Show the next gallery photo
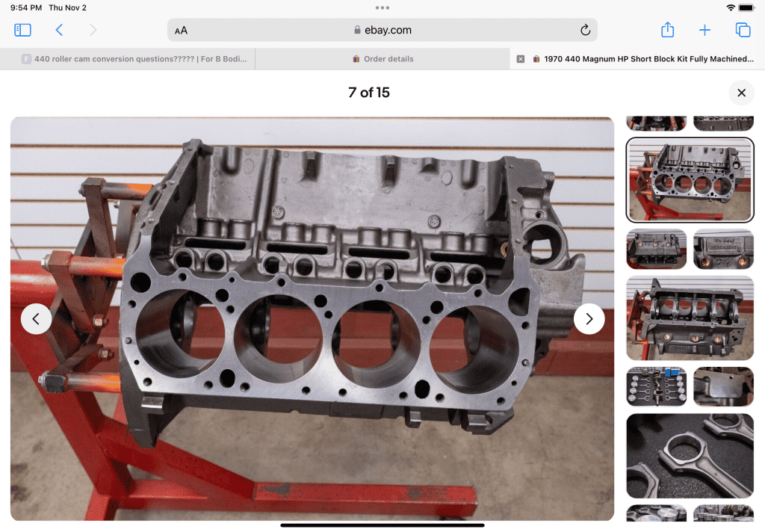The height and width of the screenshot is (532, 765). click(x=589, y=319)
